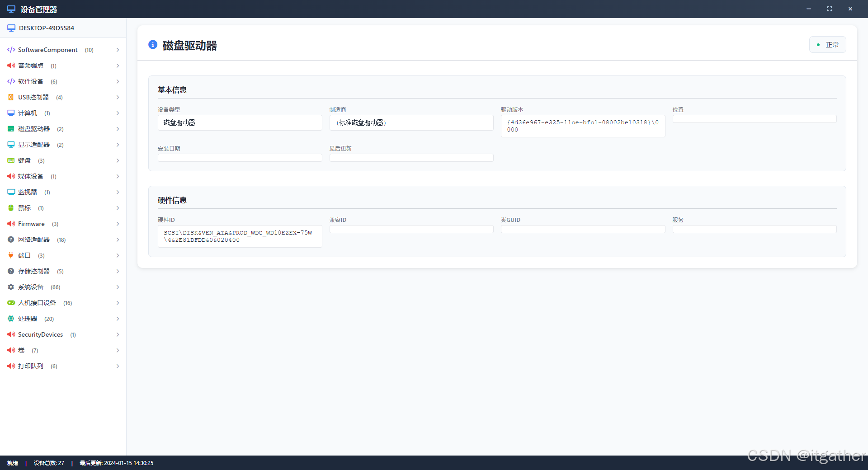
Task: Expand the 磁盘驱动器 category chevron
Action: tap(118, 129)
